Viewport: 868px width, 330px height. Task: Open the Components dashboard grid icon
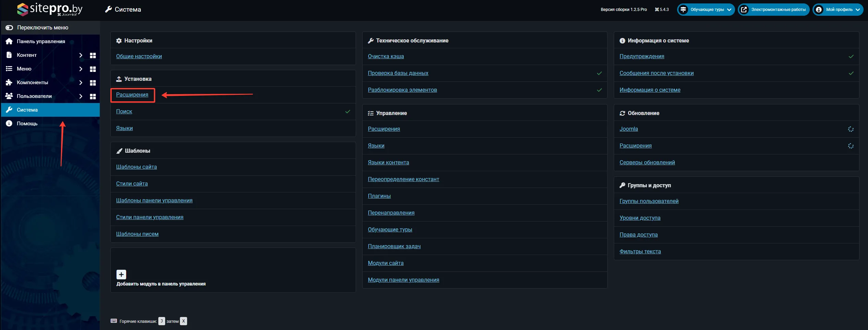(93, 83)
